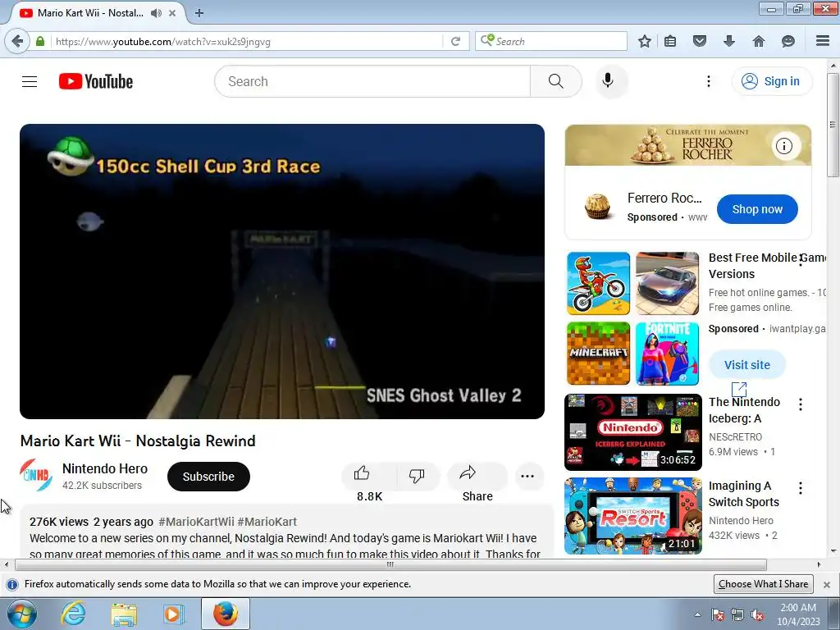View site security padlock info
This screenshot has height=630, width=840.
click(x=39, y=41)
